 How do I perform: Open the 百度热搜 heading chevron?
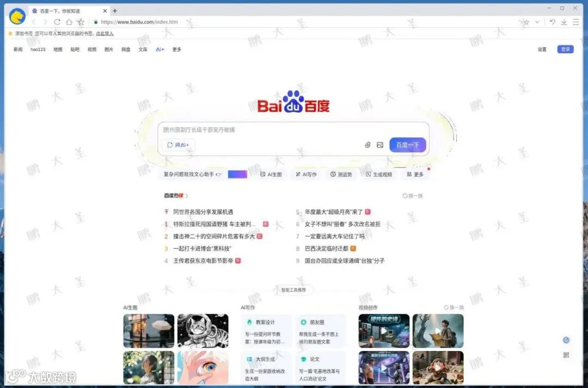[x=187, y=196]
